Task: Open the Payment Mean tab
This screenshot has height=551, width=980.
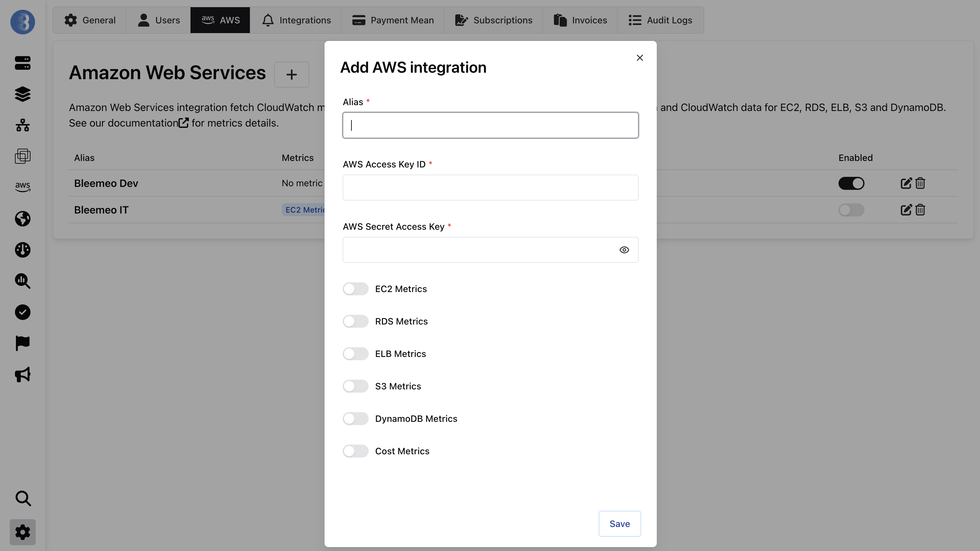Action: 393,20
